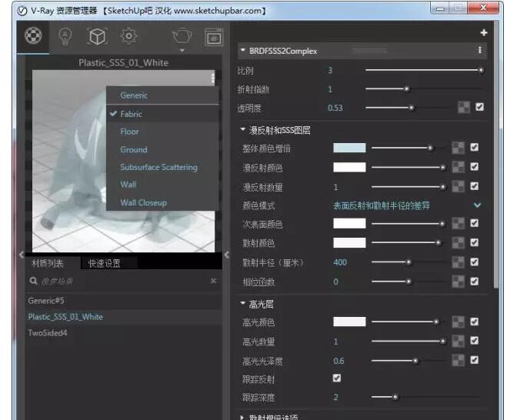Screen dimensions: 507x420
Task: Click the right panel vertical scrollbar
Action: (496, 155)
